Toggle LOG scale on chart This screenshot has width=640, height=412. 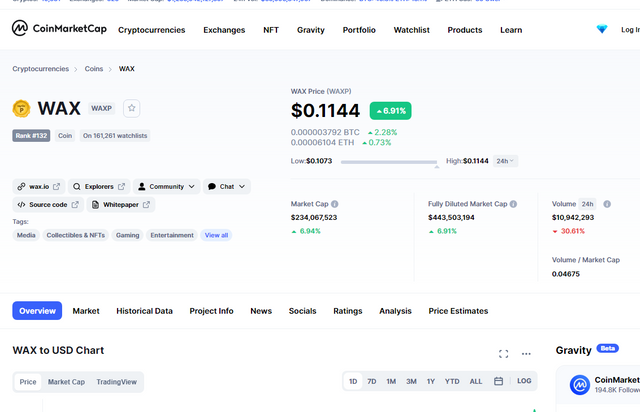(524, 381)
